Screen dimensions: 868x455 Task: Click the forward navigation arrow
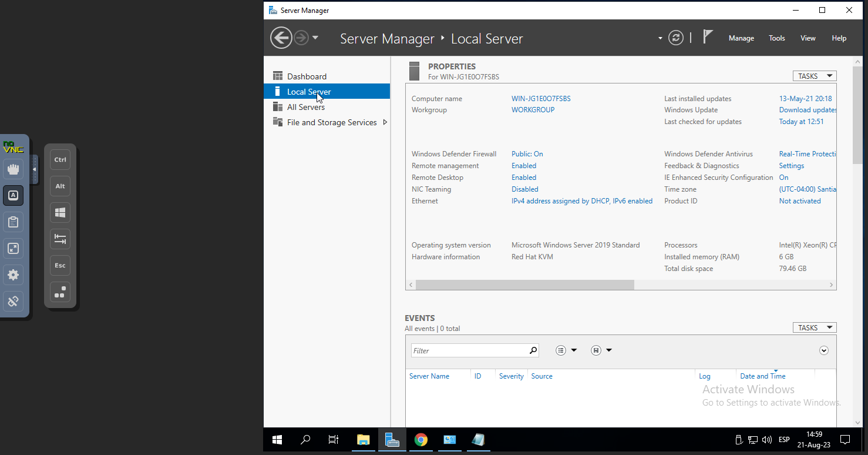click(301, 38)
